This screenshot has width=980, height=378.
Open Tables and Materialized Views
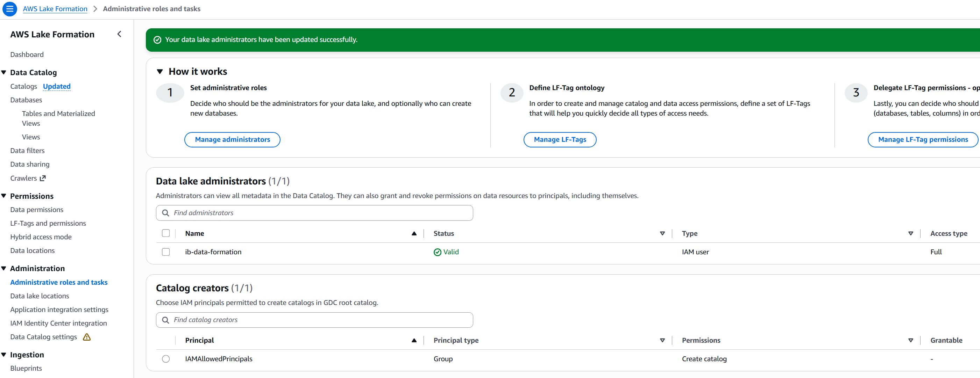click(59, 118)
